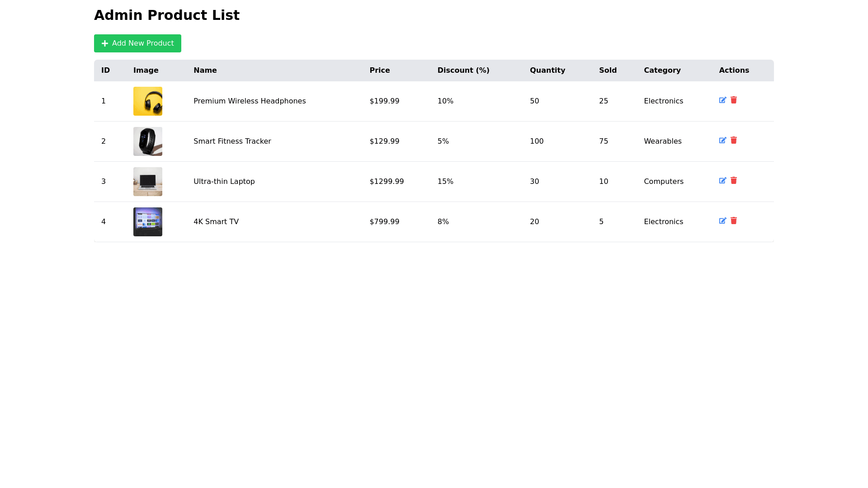Edit the Premium Wireless Headphones product

point(722,100)
